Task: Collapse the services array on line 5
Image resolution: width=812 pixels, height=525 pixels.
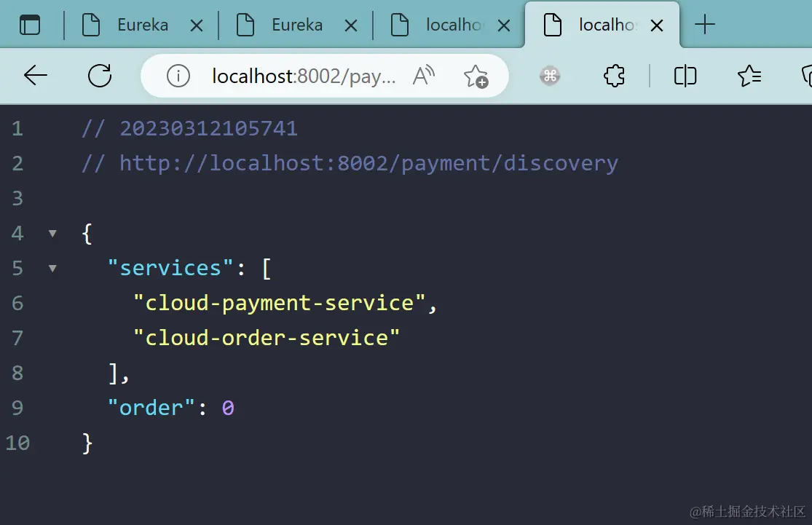Action: tap(52, 268)
